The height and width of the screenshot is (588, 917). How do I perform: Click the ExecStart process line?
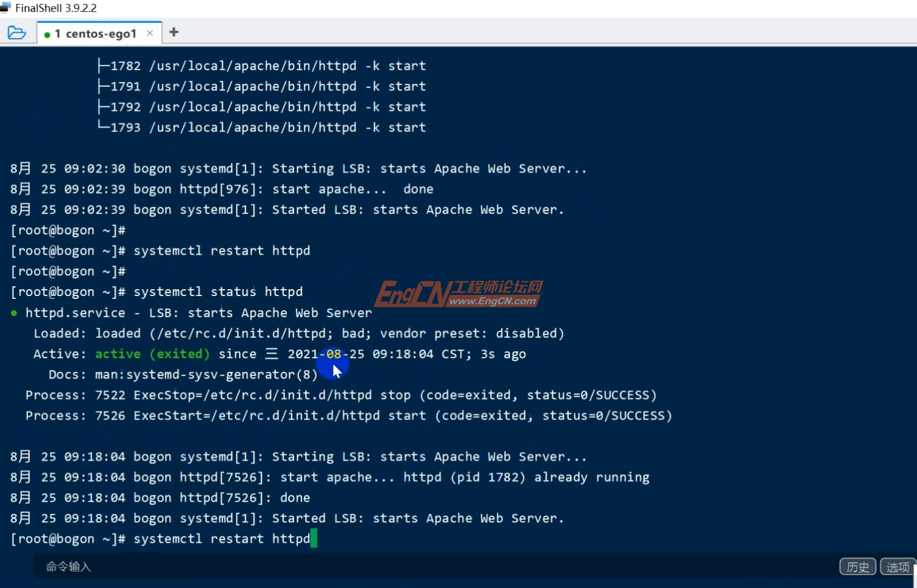pos(348,415)
